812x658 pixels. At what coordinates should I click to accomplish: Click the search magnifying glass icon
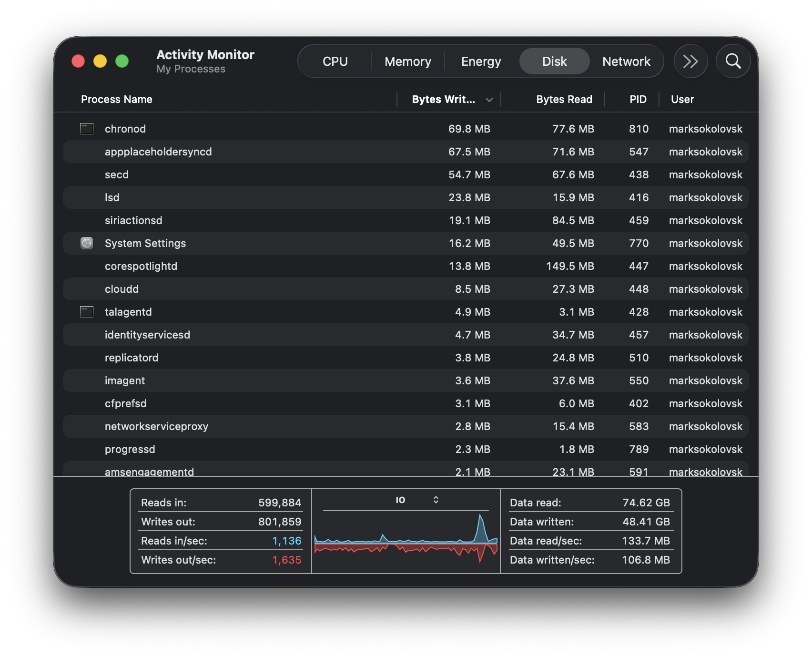733,61
